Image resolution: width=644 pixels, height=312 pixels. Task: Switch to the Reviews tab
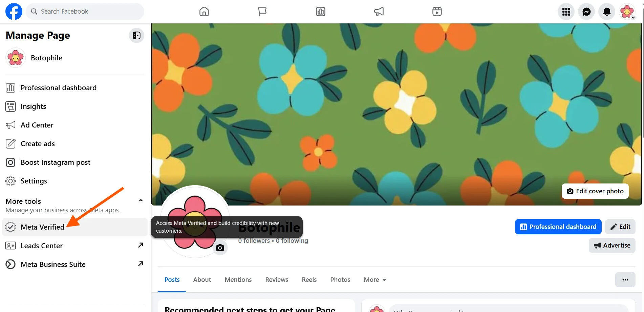click(277, 280)
